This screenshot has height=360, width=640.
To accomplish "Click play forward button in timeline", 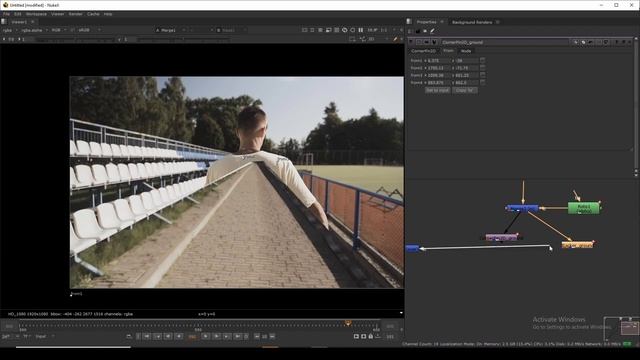I will 206,336.
